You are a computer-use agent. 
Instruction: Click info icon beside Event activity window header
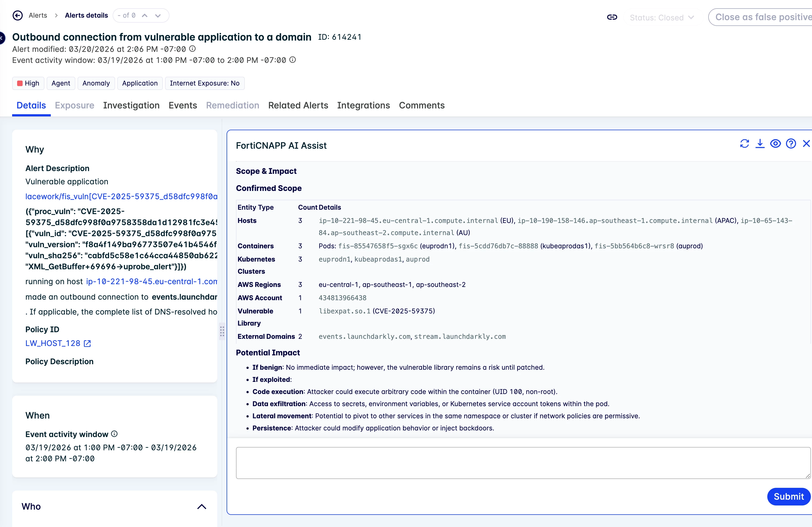click(x=293, y=60)
